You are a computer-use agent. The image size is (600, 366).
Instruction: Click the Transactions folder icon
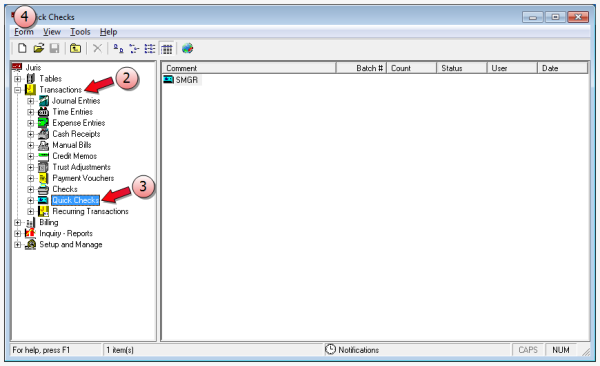pos(30,90)
